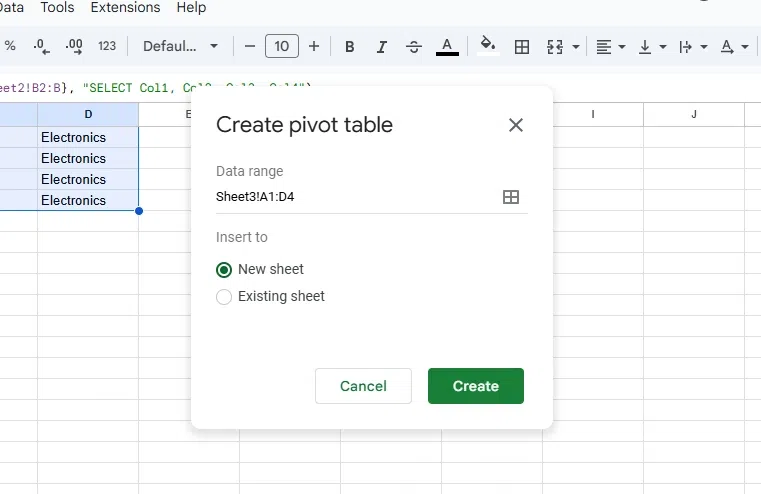Format as percent
The height and width of the screenshot is (494, 761).
(10, 47)
